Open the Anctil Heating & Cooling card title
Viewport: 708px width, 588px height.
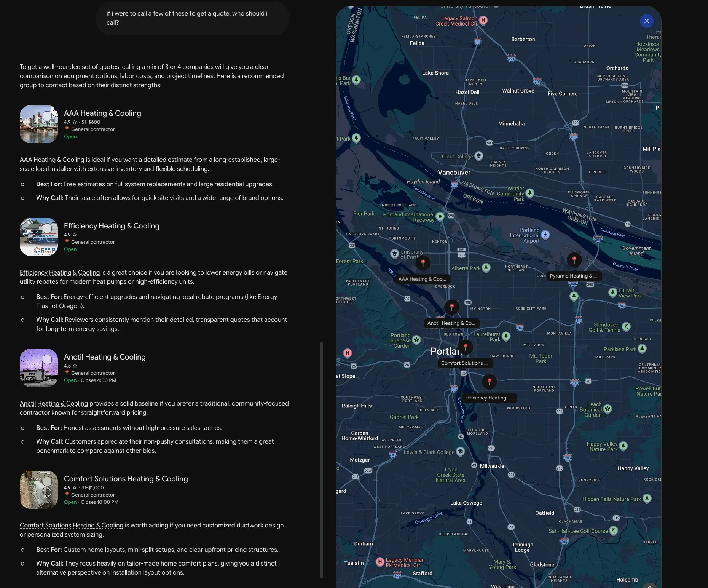tap(105, 357)
